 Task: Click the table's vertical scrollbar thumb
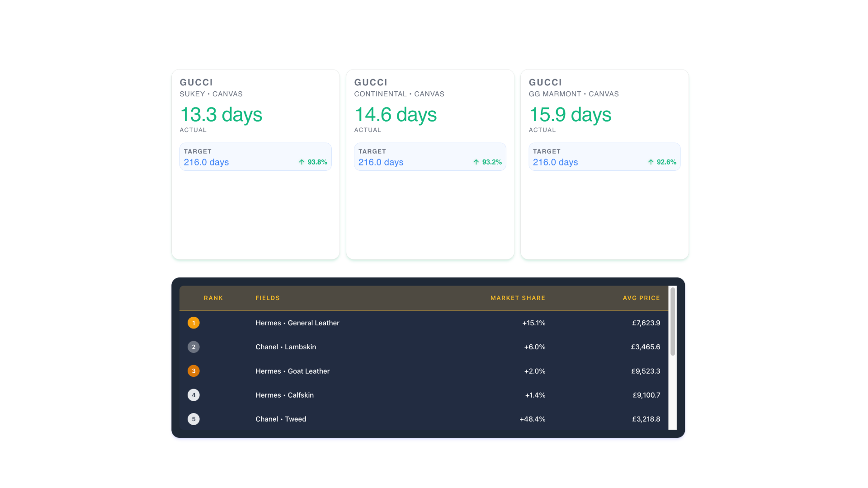point(673,322)
